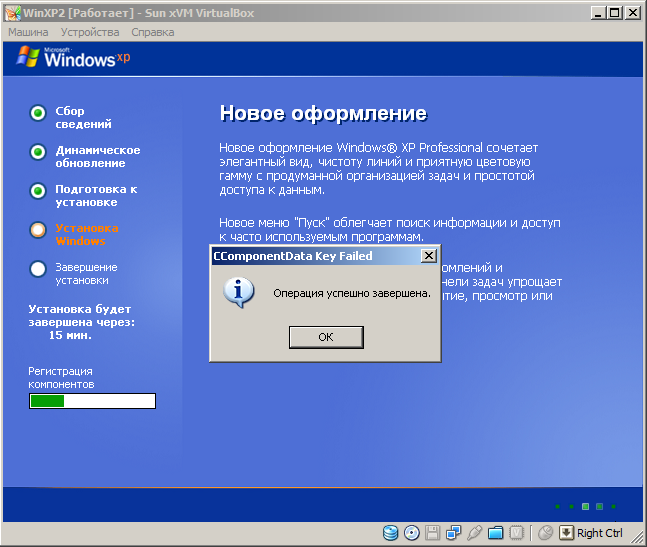Click the Подготовка к установке label
647x547 pixels.
pyautogui.click(x=96, y=196)
